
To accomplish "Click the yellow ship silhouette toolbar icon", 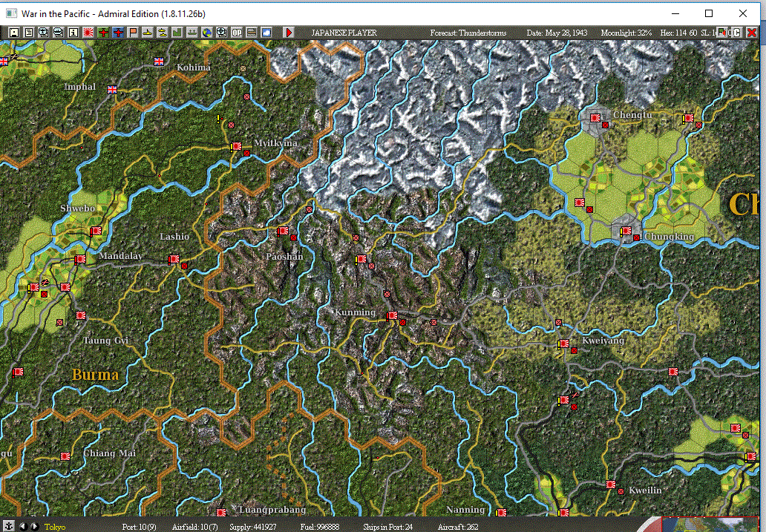I will 148,33.
